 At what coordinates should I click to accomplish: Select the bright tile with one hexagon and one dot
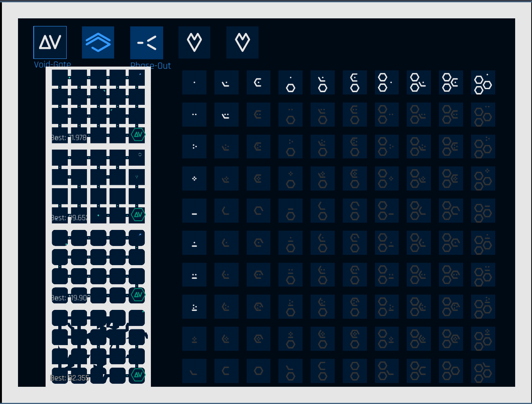[x=291, y=82]
